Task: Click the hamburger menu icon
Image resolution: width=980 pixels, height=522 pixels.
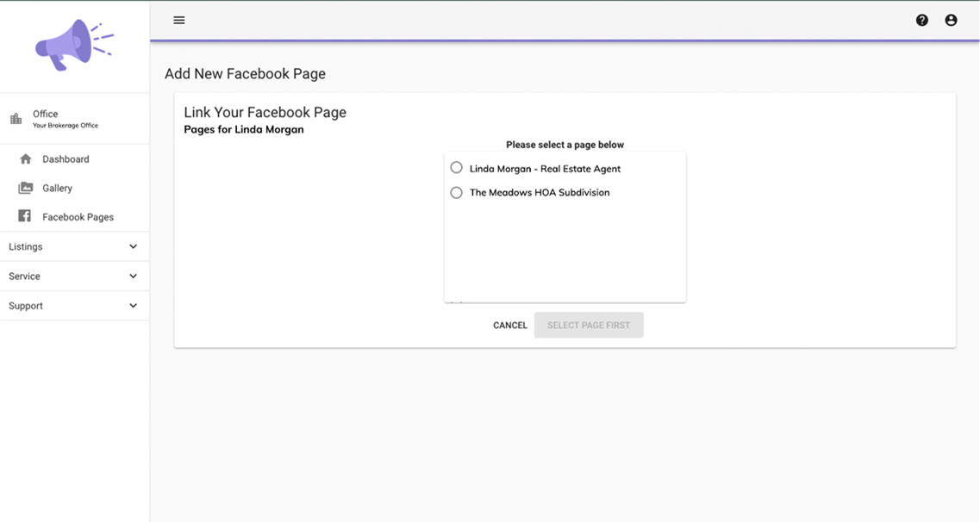Action: pos(179,20)
